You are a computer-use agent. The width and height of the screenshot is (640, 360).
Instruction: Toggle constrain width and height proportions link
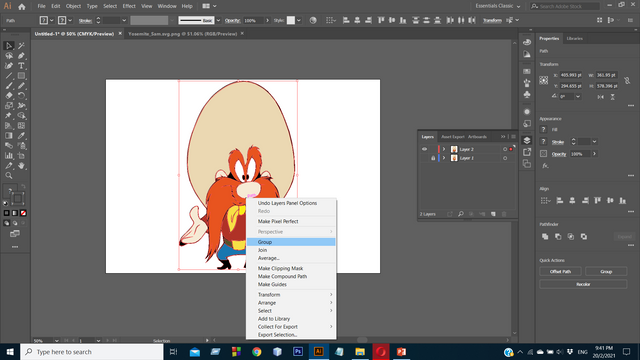pyautogui.click(x=627, y=81)
